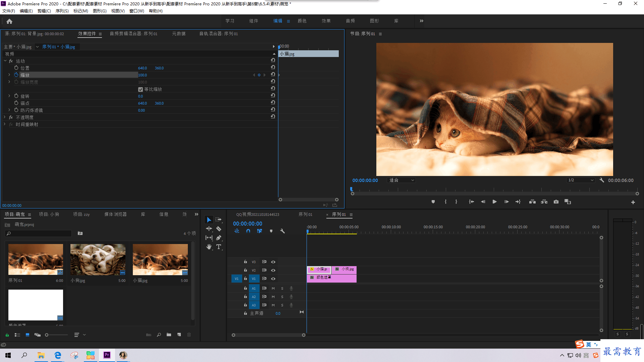Select the Type tool

point(219,247)
